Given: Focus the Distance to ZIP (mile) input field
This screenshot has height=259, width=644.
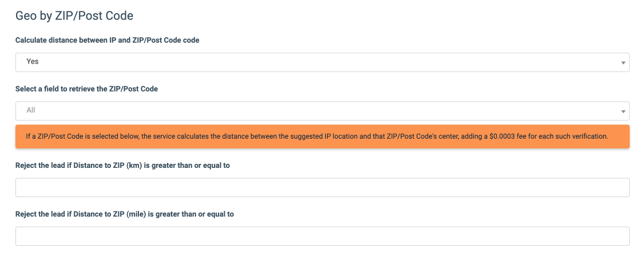Looking at the screenshot, I should (x=322, y=236).
